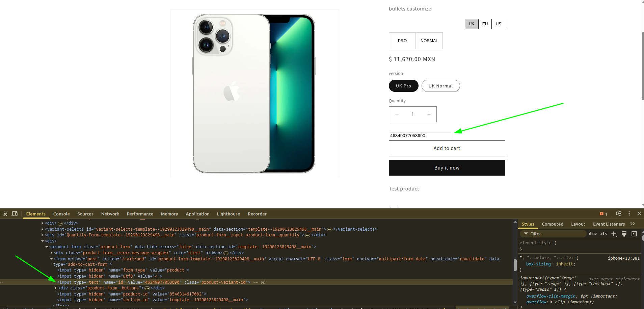This screenshot has width=644, height=309.
Task: Switch to the Computed pane tab
Action: point(553,224)
